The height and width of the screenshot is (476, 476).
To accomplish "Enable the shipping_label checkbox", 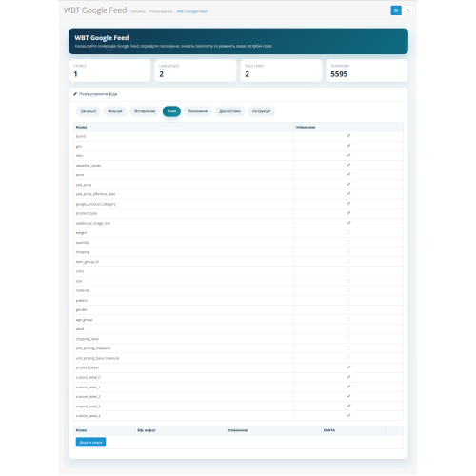I will pos(348,339).
